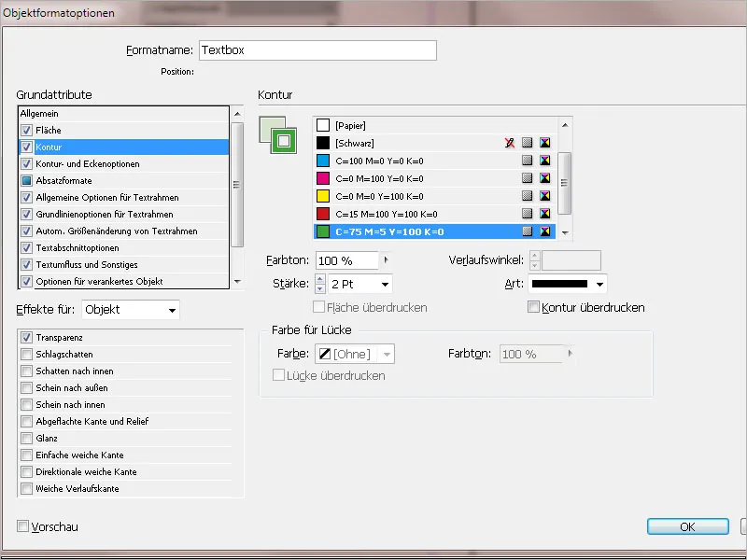Open the Stärke 2 Pt dropdown arrow
The width and height of the screenshot is (747, 560).
click(x=385, y=285)
